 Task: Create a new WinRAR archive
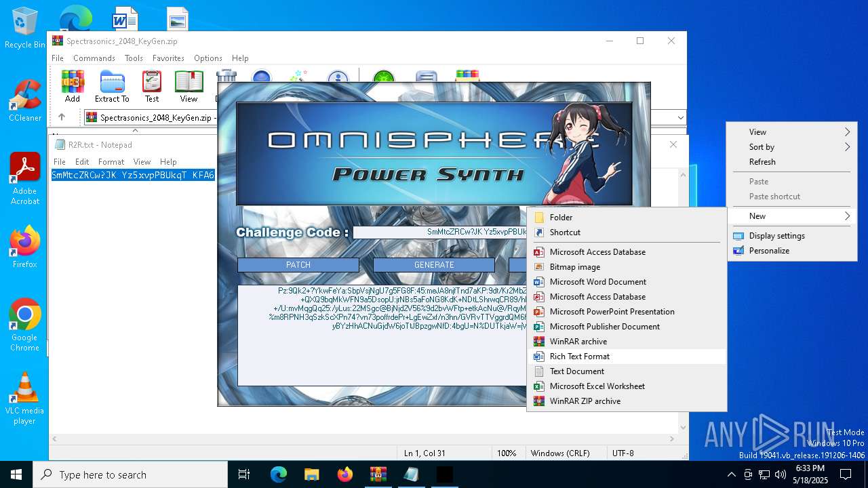[627, 342]
